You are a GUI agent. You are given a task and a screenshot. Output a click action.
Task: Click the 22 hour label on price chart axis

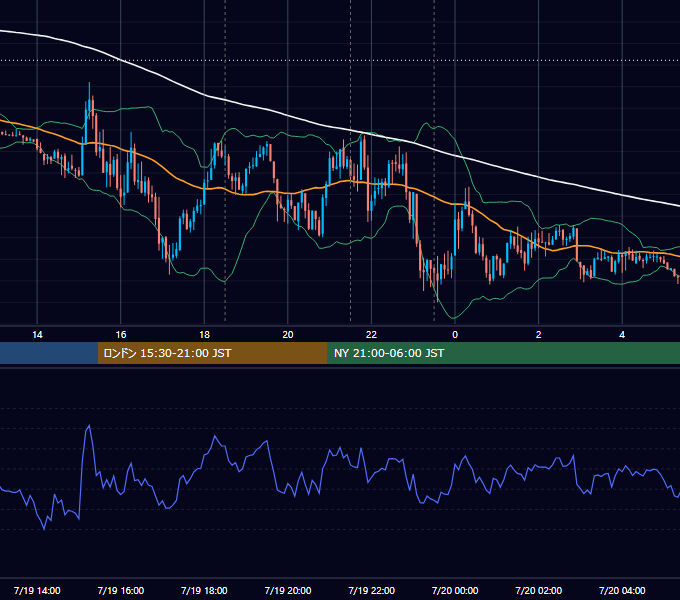[x=371, y=335]
